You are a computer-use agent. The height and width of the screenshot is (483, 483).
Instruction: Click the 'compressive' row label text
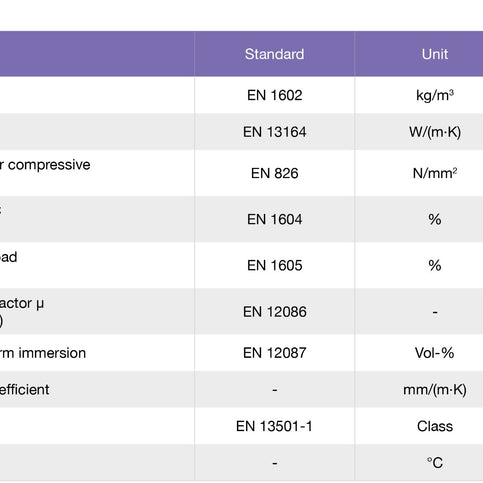(x=49, y=165)
